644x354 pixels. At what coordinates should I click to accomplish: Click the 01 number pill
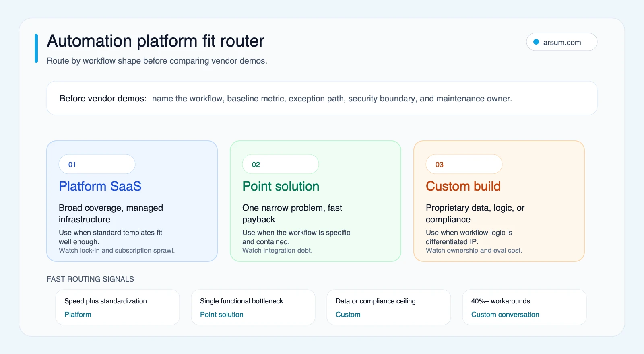97,164
